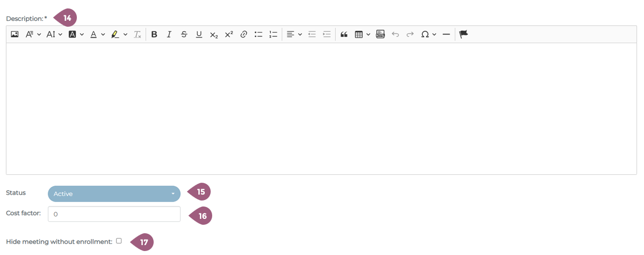Viewport: 644px width, 255px height.
Task: Insert a horizontal line
Action: point(446,34)
